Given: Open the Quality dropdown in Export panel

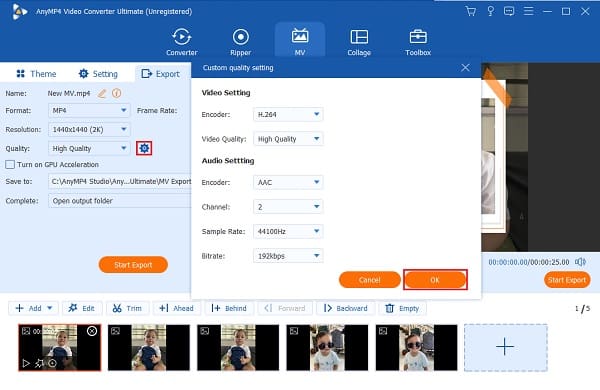Looking at the screenshot, I should [89, 148].
